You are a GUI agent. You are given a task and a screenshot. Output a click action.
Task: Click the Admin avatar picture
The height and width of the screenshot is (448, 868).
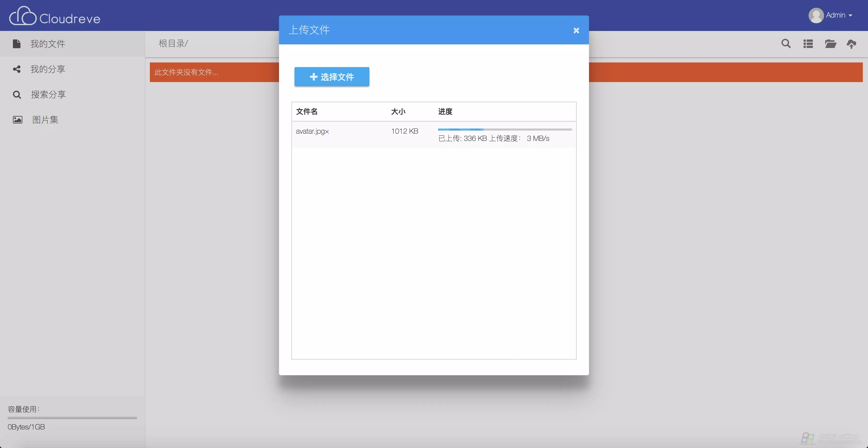click(816, 15)
